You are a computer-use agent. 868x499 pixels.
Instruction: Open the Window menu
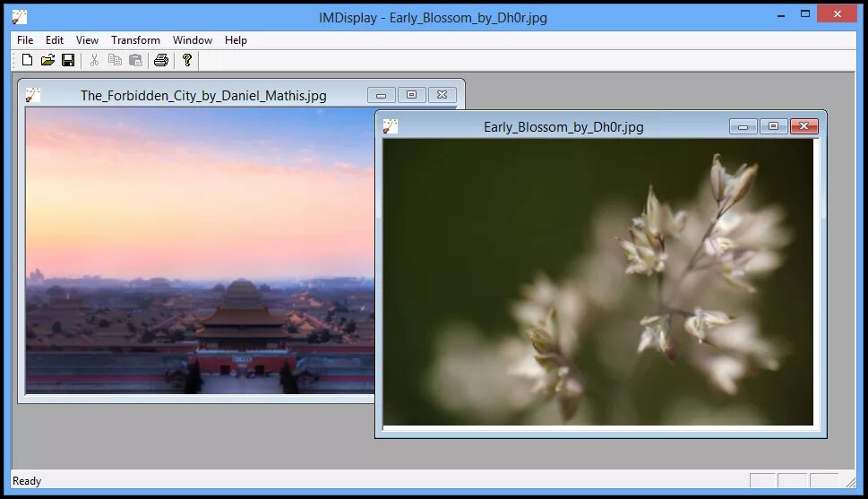coord(193,40)
